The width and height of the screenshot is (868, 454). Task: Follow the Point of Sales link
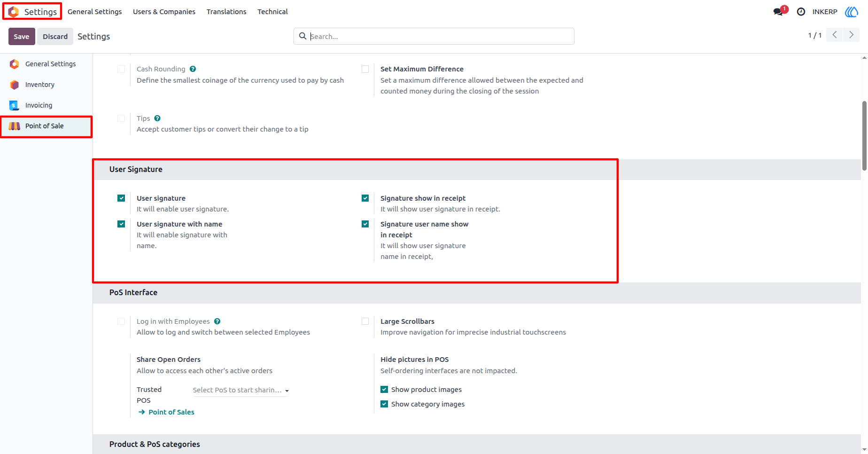[171, 412]
